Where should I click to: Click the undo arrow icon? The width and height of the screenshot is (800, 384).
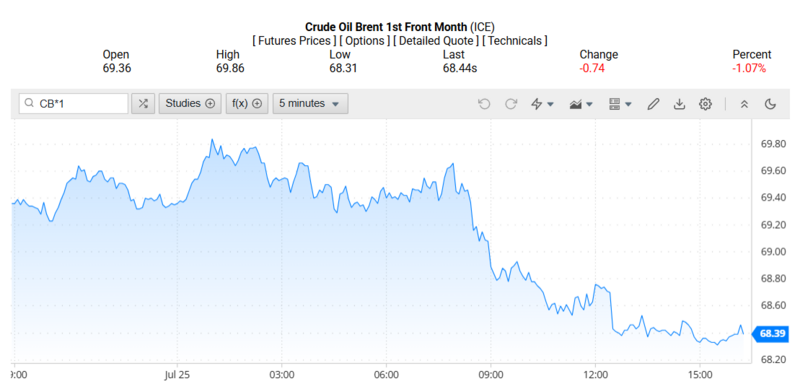click(x=484, y=104)
